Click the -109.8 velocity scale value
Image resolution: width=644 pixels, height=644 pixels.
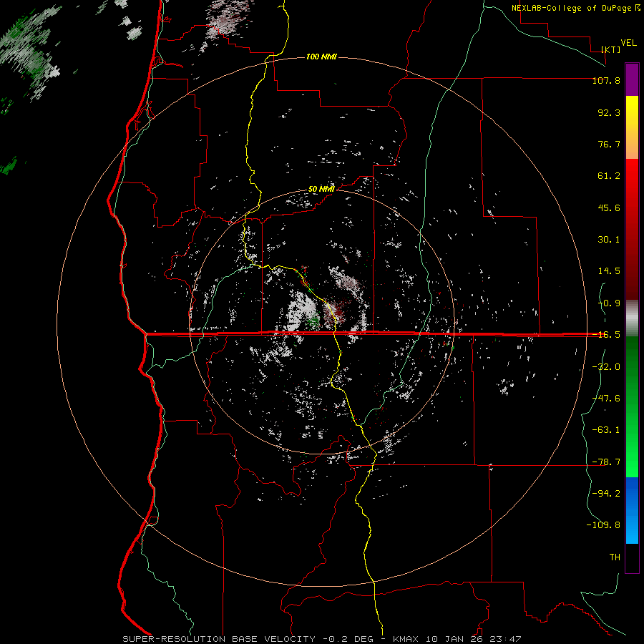point(603,525)
